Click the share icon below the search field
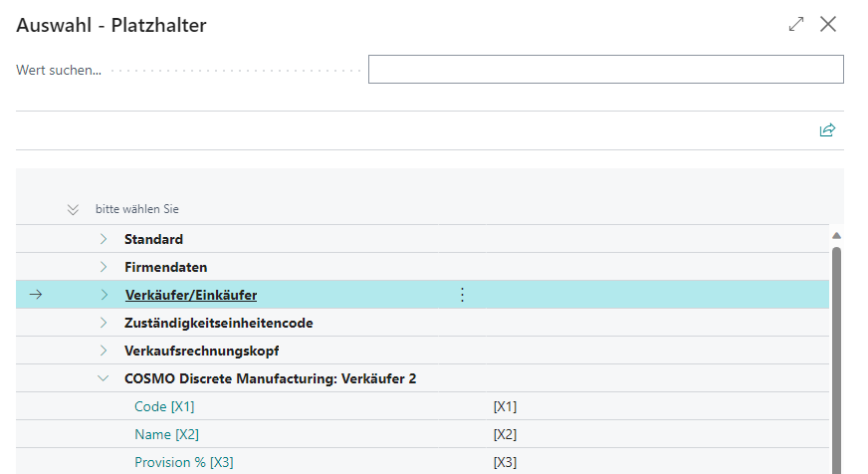868x474 pixels. coord(827,130)
